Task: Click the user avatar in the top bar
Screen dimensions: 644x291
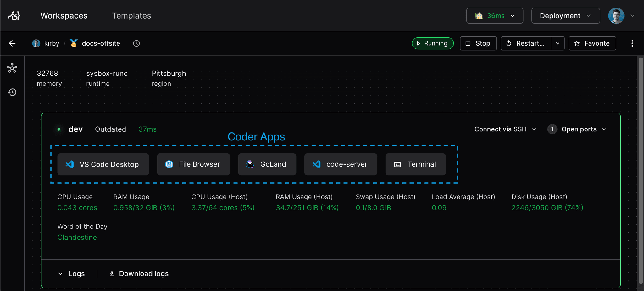Action: [616, 16]
